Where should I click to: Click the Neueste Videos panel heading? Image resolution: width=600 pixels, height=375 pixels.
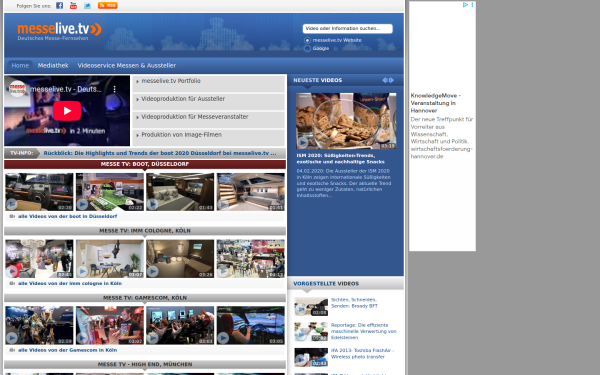318,80
